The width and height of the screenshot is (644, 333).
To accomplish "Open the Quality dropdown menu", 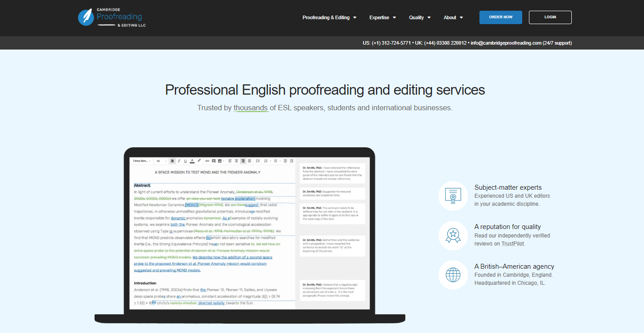I will tap(420, 17).
